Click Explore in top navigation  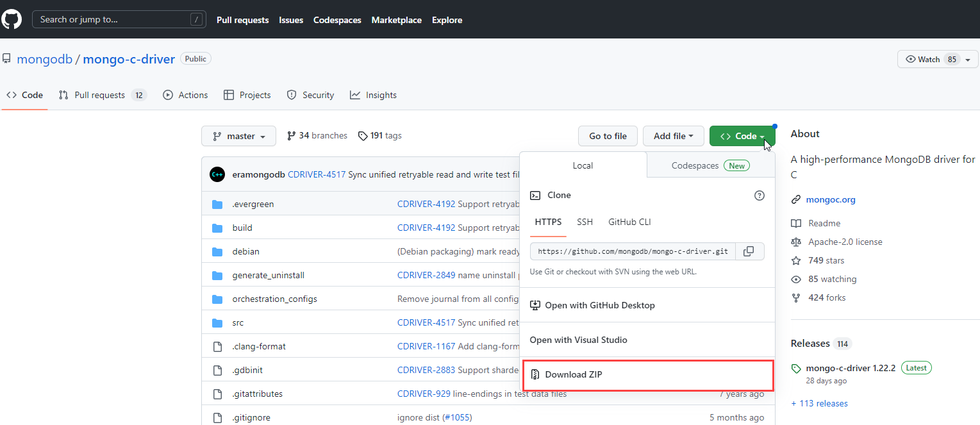pyautogui.click(x=447, y=20)
